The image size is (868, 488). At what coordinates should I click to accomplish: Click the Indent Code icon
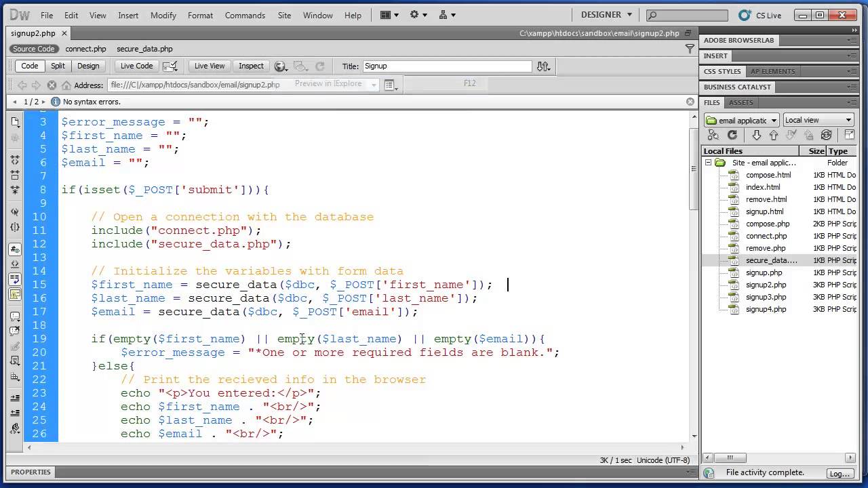point(15,399)
